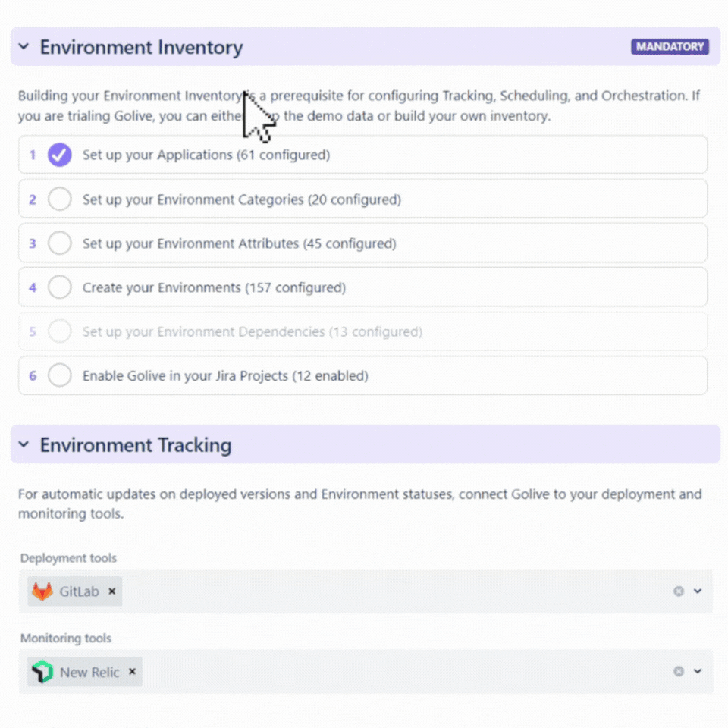
Task: Remove New Relic using its x icon
Action: point(131,672)
